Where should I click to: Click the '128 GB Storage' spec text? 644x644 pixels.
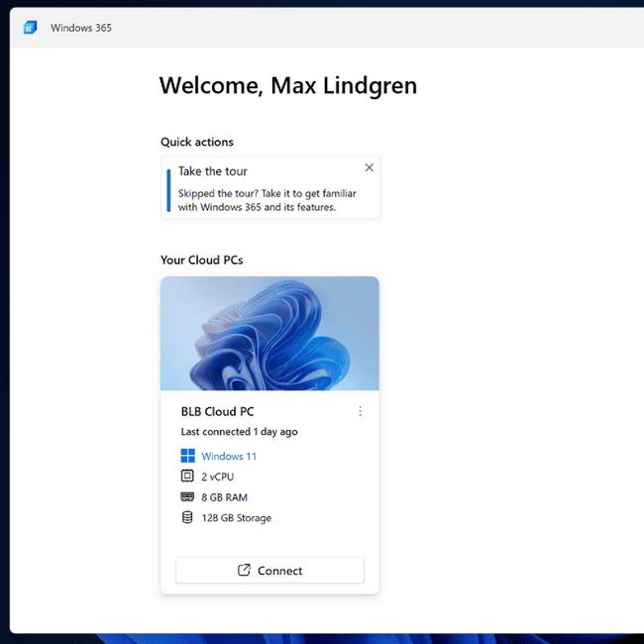tap(236, 518)
